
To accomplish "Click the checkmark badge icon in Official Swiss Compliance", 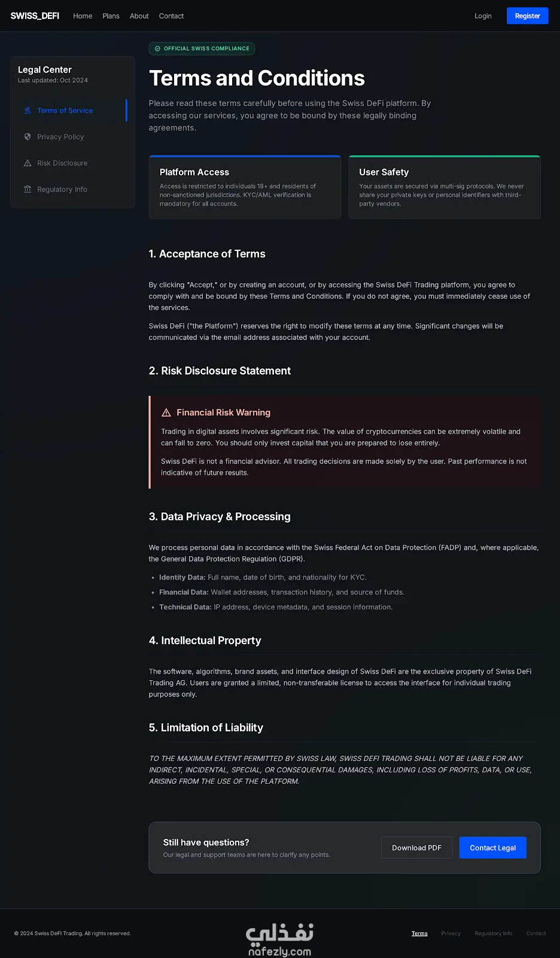I will (157, 48).
